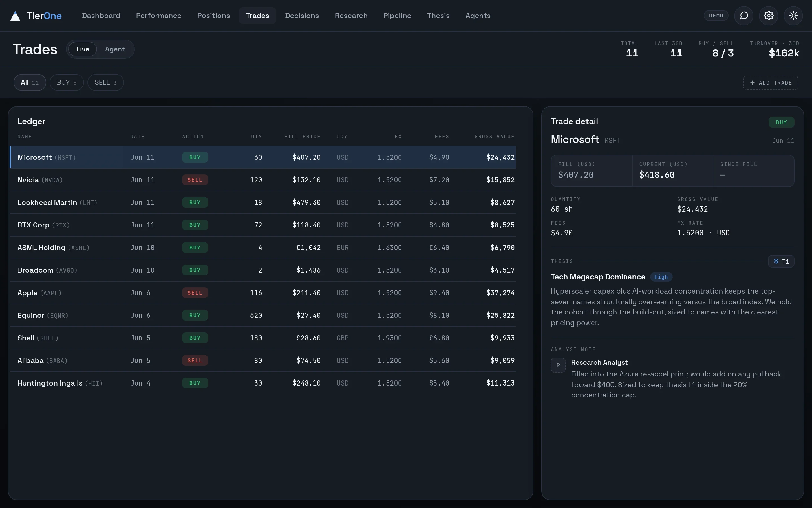Open the Positions tab

[213, 16]
